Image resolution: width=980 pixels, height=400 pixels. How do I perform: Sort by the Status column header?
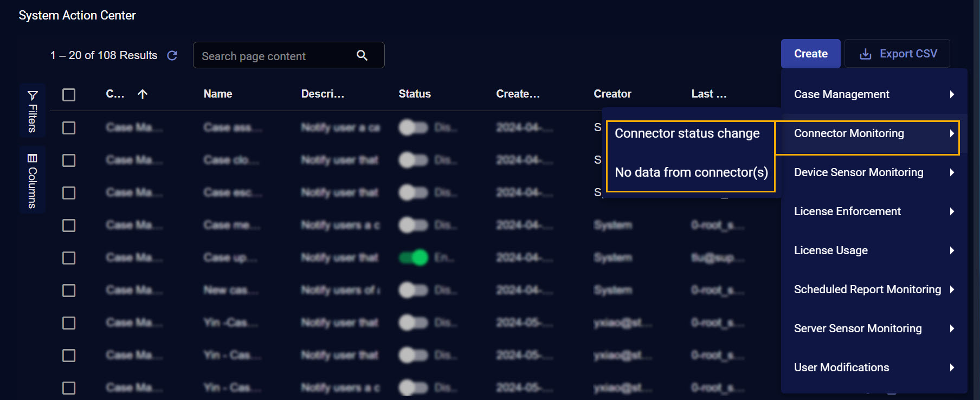[x=415, y=94]
